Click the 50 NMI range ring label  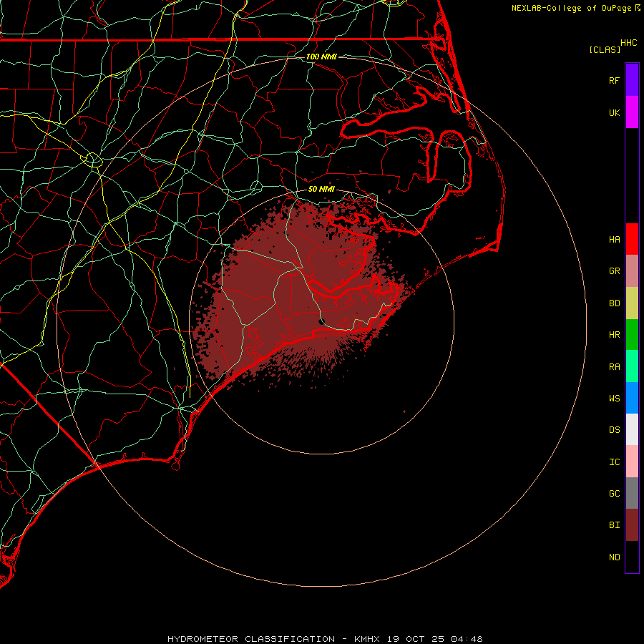pyautogui.click(x=321, y=189)
